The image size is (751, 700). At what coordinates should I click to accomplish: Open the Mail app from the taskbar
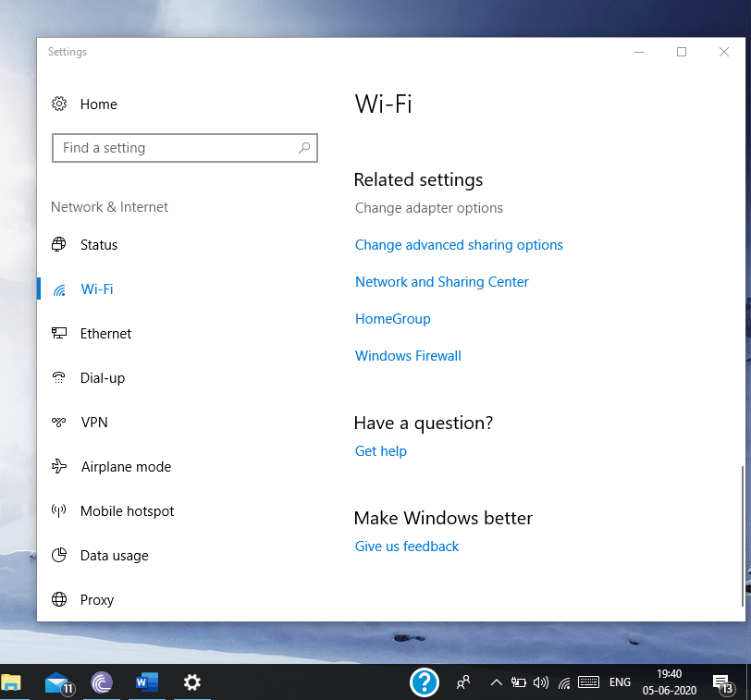pyautogui.click(x=57, y=682)
